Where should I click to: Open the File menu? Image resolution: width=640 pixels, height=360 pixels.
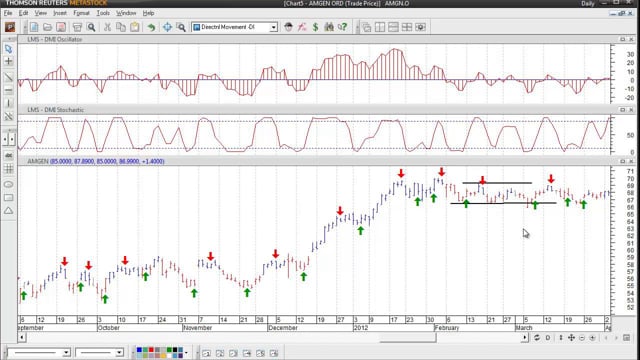8,13
